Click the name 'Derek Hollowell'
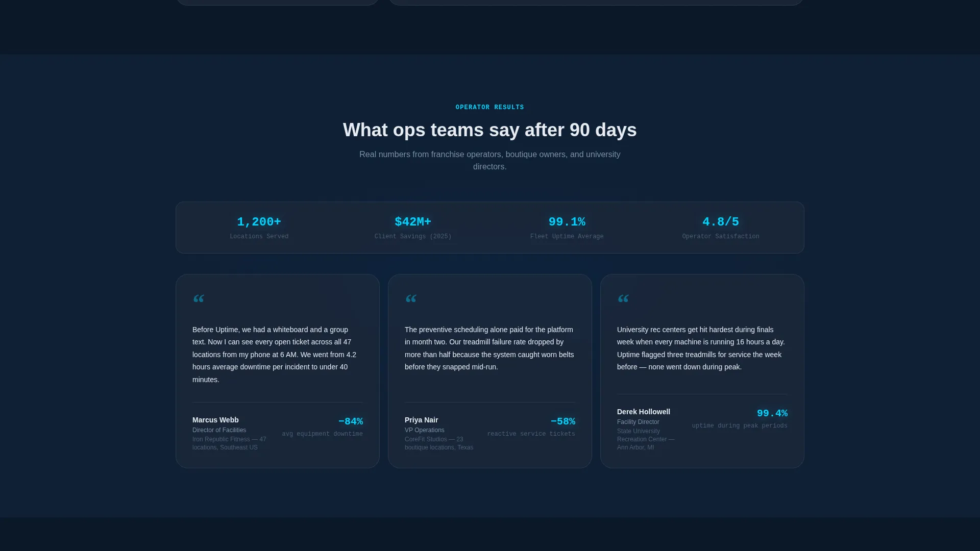This screenshot has width=980, height=551. pos(644,412)
